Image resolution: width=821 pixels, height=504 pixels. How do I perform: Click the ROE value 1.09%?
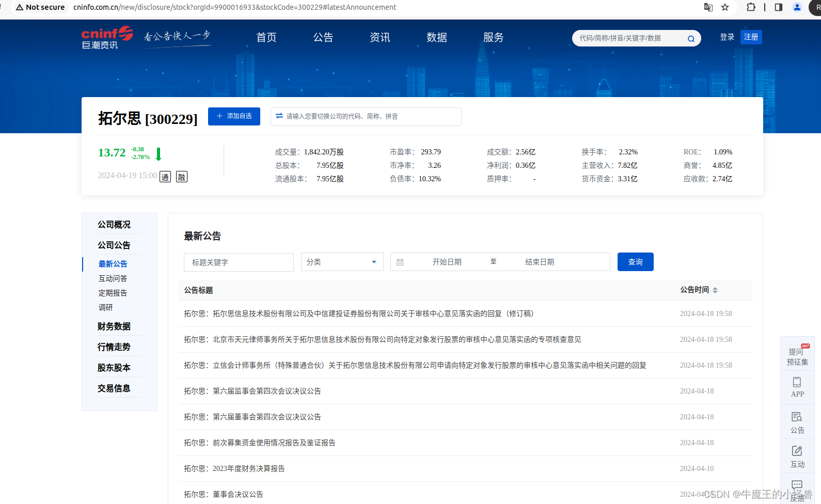pyautogui.click(x=723, y=152)
